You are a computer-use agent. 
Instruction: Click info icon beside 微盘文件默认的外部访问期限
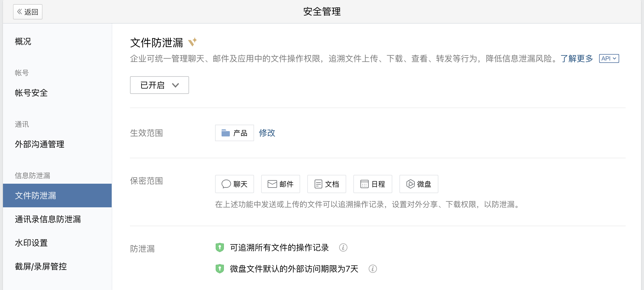point(373,269)
